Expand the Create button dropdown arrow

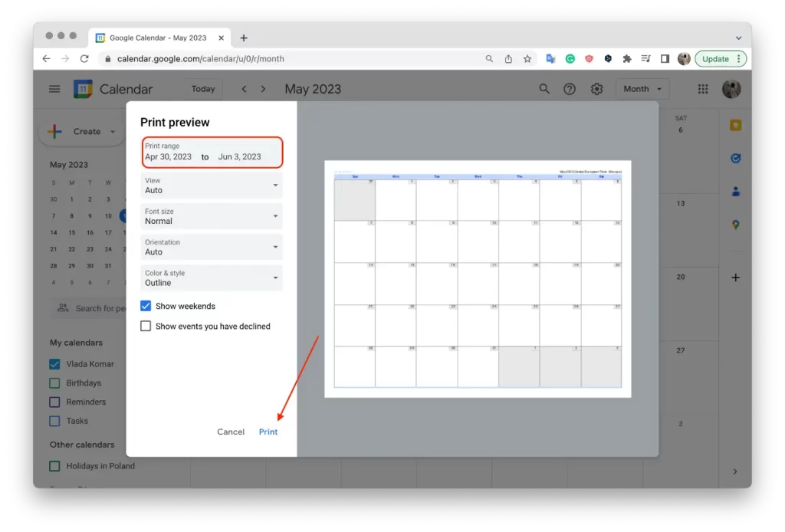tap(113, 132)
